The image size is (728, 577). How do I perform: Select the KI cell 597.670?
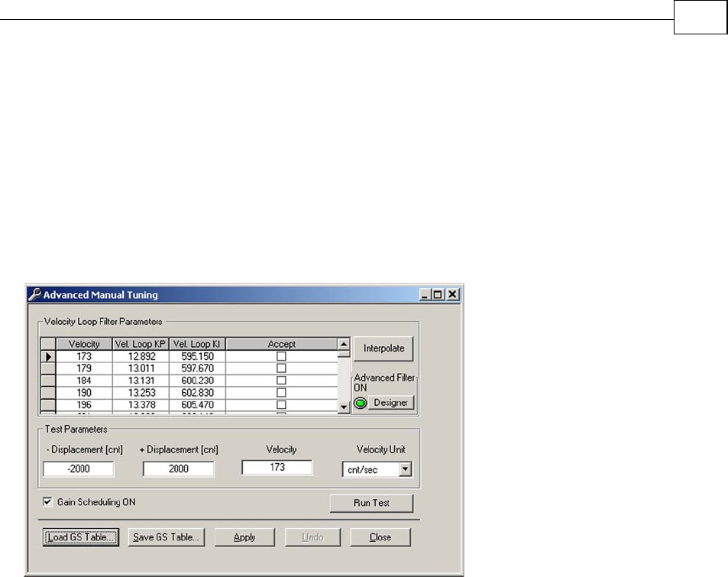tap(197, 368)
